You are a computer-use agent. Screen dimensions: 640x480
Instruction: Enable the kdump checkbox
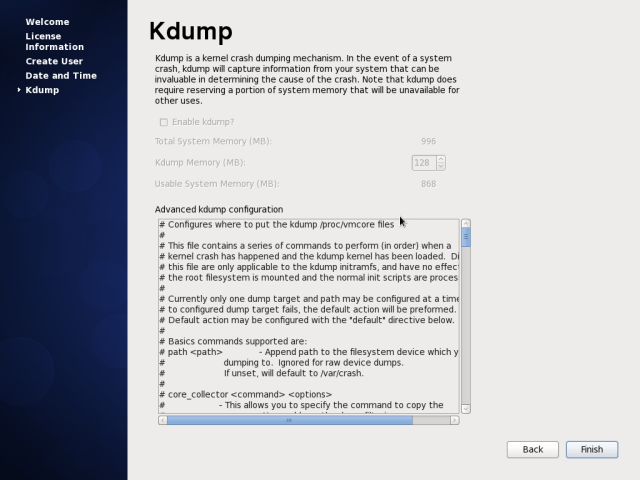point(164,122)
